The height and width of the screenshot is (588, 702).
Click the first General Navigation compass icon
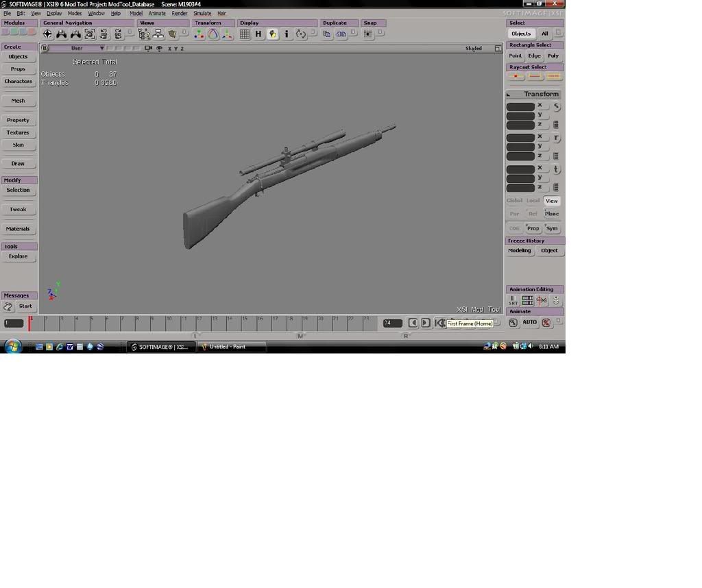coord(47,34)
